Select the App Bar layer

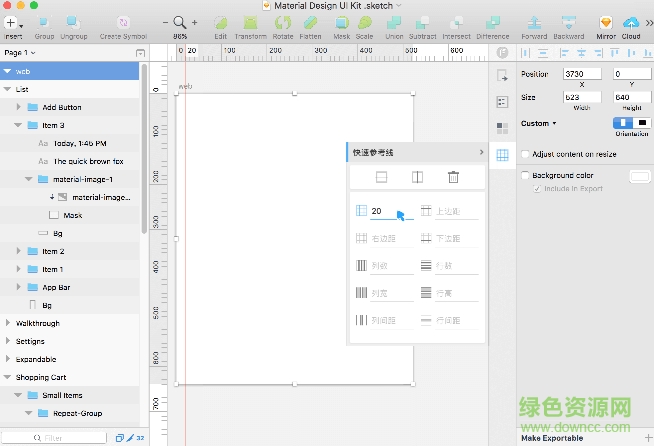coord(56,287)
